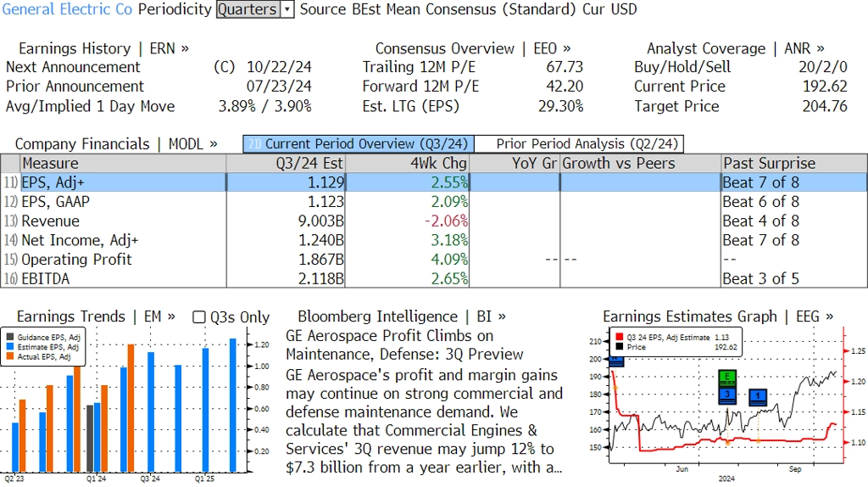The height and width of the screenshot is (487, 868).
Task: Select the Revenue measure row
Action: (434, 221)
